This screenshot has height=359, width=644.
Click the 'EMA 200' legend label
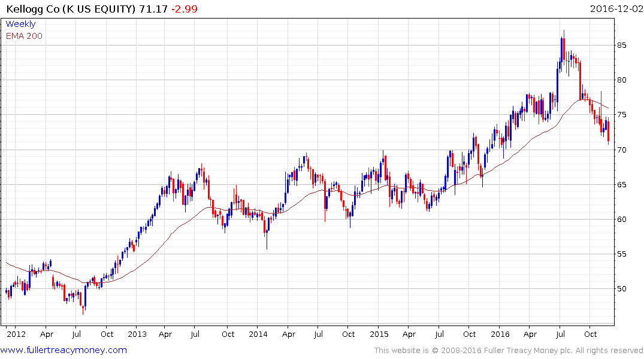[24, 36]
